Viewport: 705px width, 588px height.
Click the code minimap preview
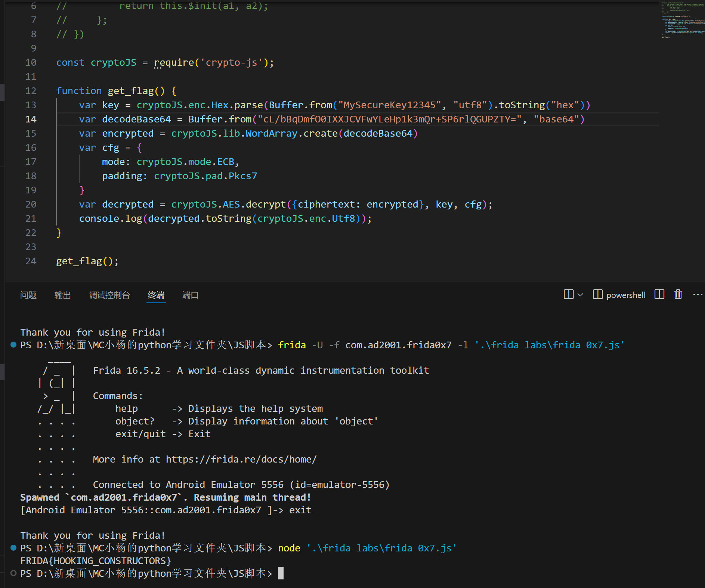click(682, 21)
